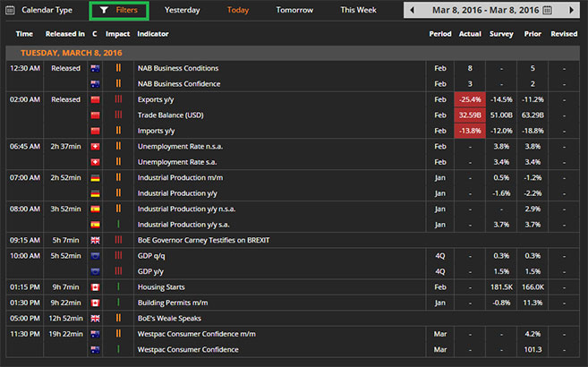
Task: Click the UK flag beside BoE Governor Carney
Action: (x=95, y=240)
